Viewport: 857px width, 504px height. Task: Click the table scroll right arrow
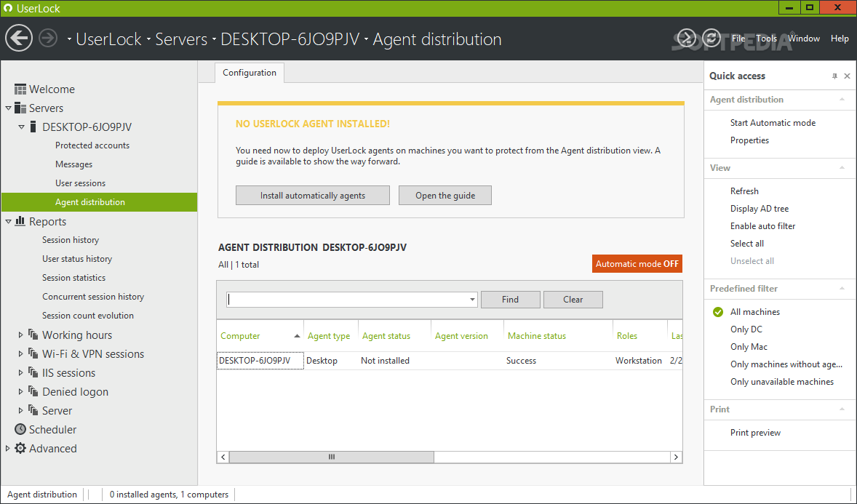(676, 457)
